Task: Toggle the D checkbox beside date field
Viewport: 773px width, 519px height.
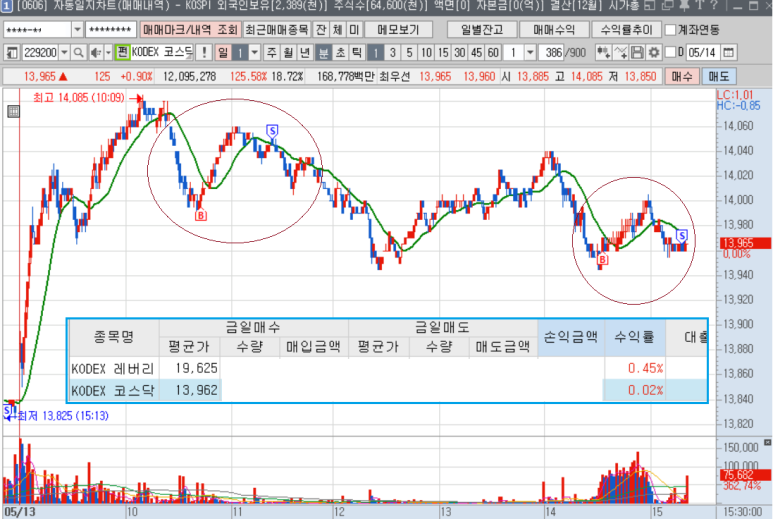Action: click(669, 51)
